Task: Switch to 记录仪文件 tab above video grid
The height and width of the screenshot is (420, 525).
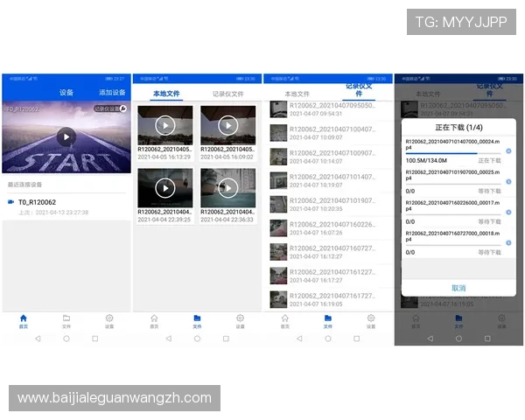Action: (x=227, y=93)
